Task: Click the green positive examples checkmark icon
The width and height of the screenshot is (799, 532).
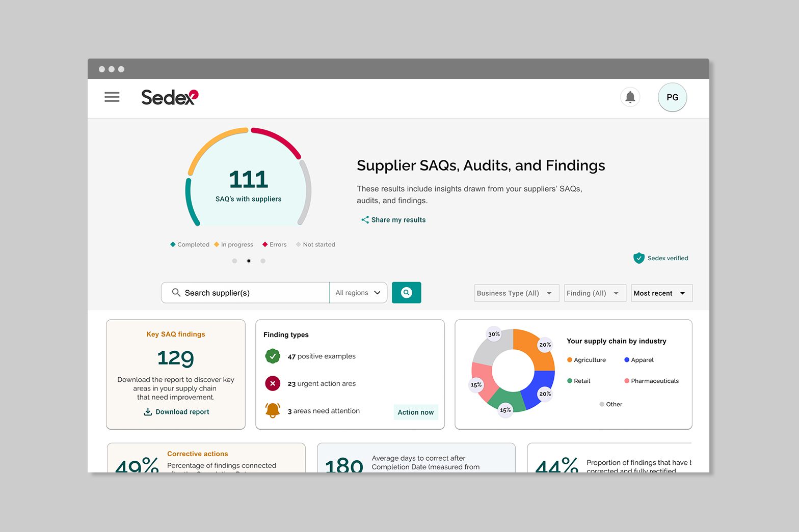Action: coord(273,356)
